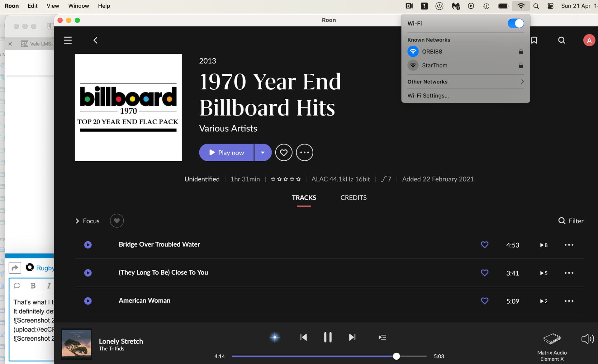The image size is (598, 364).
Task: Show the 8 versions of Bridge Over Troubled Water
Action: pyautogui.click(x=544, y=245)
